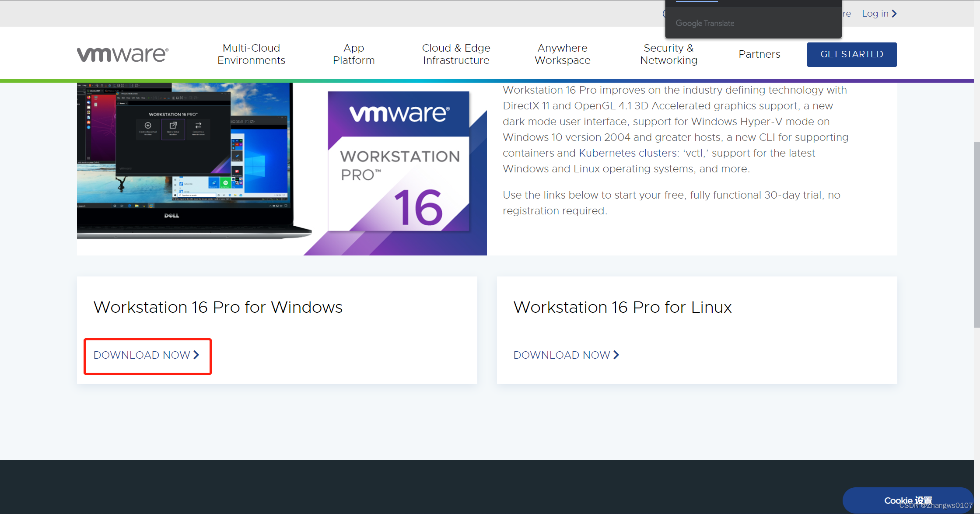The image size is (980, 514).
Task: Click the page vertical scrollbar thumb
Action: (x=976, y=234)
